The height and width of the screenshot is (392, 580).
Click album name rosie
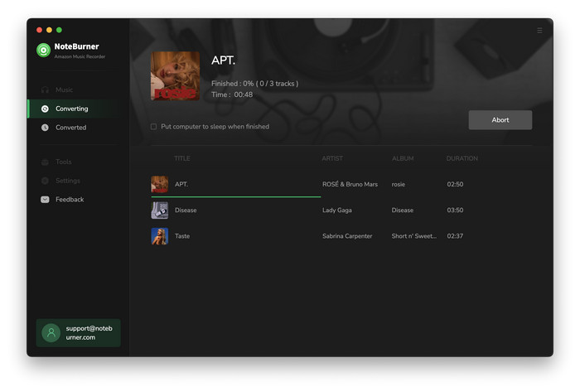pyautogui.click(x=399, y=184)
